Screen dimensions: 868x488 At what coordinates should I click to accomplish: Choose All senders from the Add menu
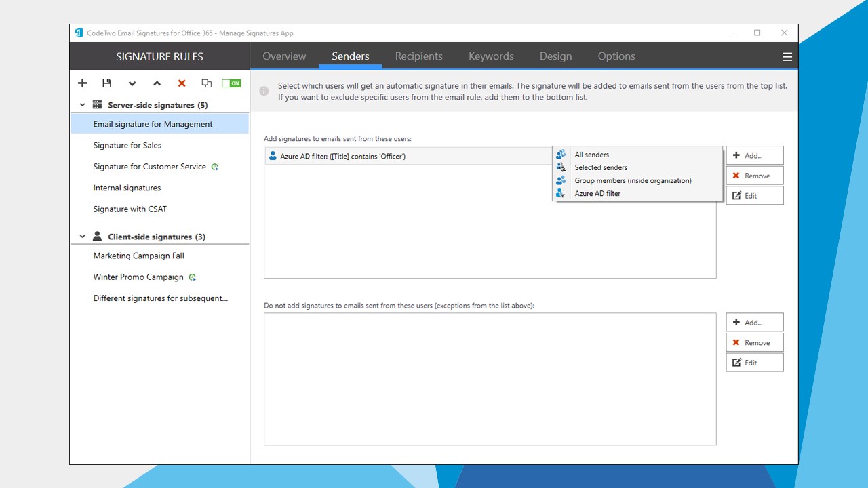637,155
